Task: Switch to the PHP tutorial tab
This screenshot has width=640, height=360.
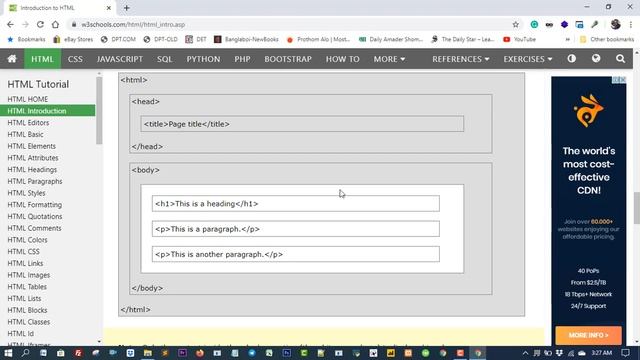Action: (x=242, y=59)
